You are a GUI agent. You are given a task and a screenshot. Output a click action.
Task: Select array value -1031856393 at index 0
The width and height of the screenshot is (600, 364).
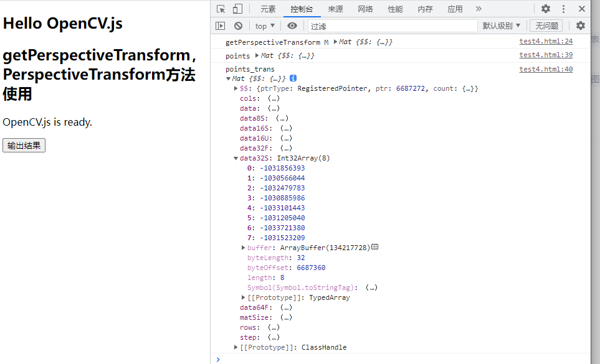pos(282,168)
